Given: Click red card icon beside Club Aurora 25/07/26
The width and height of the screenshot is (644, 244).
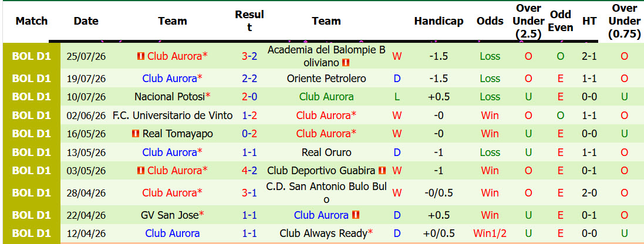Looking at the screenshot, I should point(141,56).
